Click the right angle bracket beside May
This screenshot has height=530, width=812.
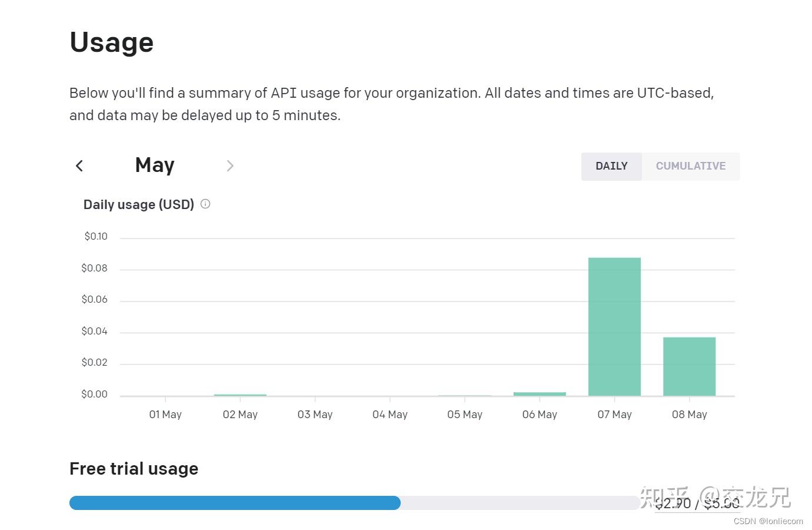tap(229, 165)
